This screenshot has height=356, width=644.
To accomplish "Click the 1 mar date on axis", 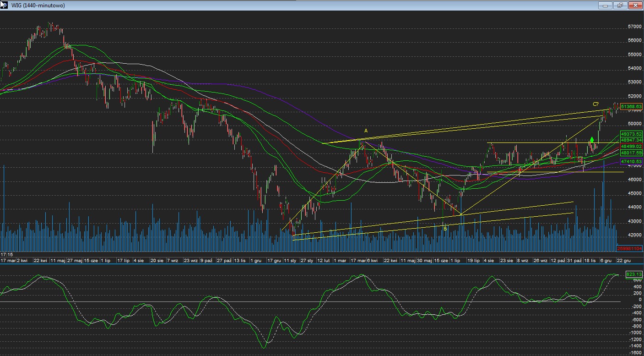I will click(x=340, y=260).
